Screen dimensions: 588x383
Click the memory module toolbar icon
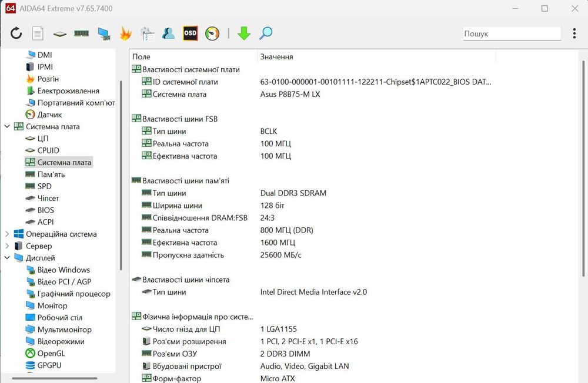[x=81, y=33]
